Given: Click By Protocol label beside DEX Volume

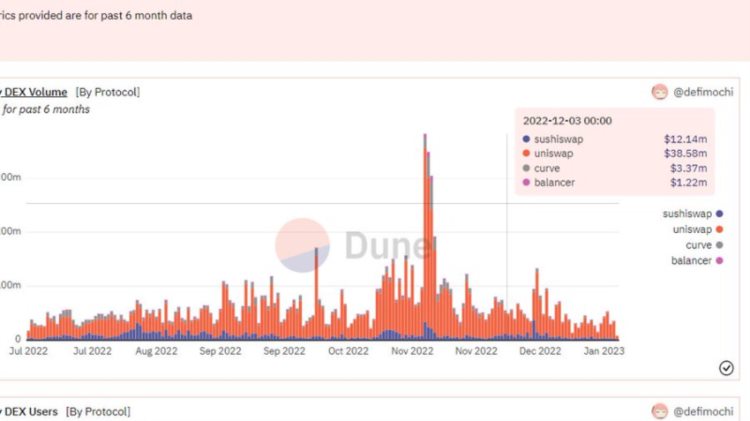Looking at the screenshot, I should tap(108, 92).
